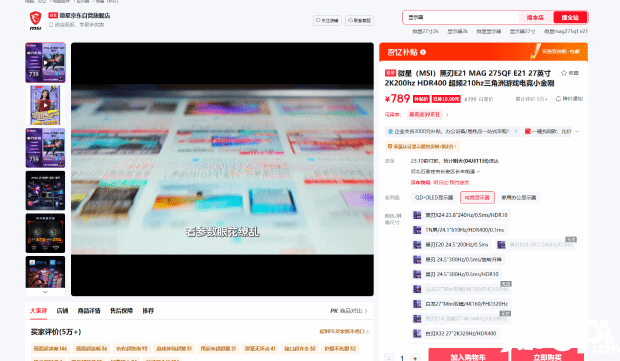Click the quantity value field

pyautogui.click(x=402, y=358)
